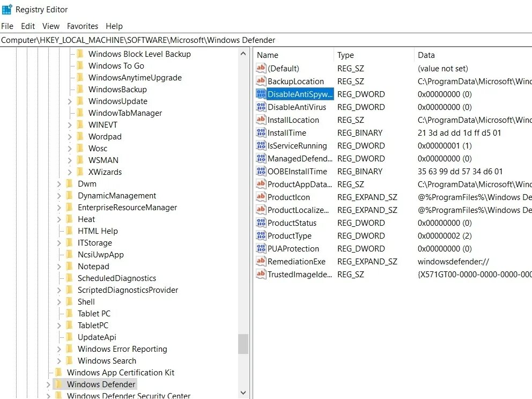
Task: Select the Windows Block Level Backup key
Action: (x=139, y=54)
